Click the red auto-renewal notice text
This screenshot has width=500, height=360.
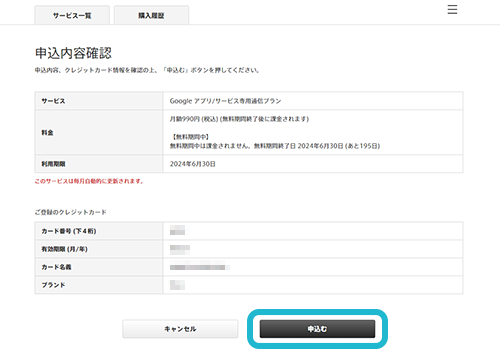tap(89, 181)
